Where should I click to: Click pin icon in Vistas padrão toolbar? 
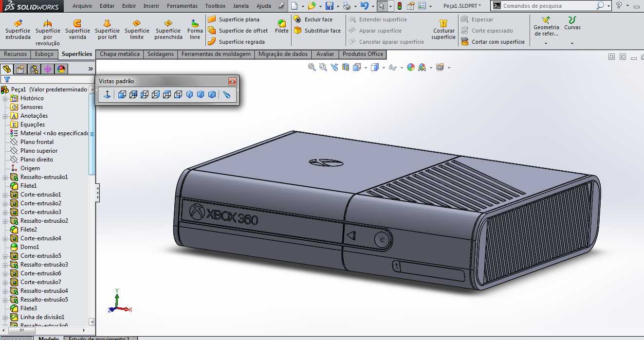click(226, 94)
